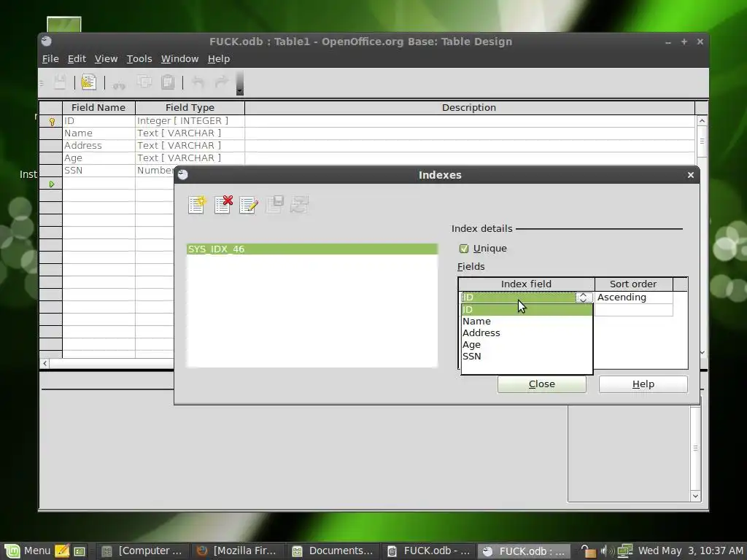
Task: Click the New Index icon
Action: tap(196, 205)
